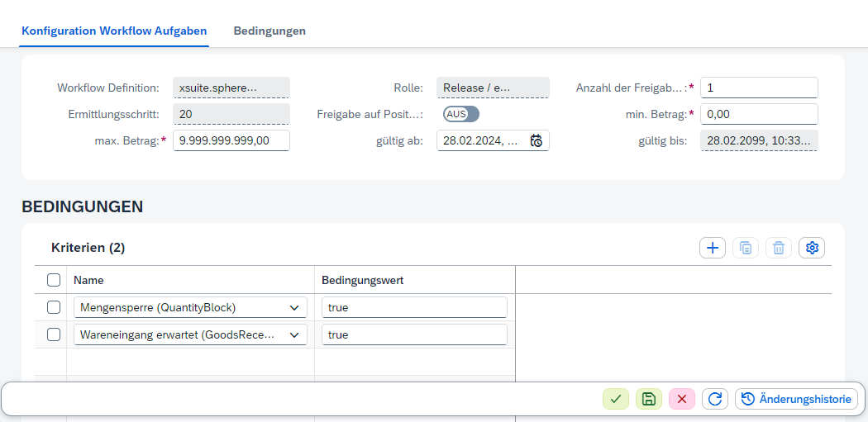Expand the Wareneingang erwartet dropdown

pyautogui.click(x=294, y=335)
